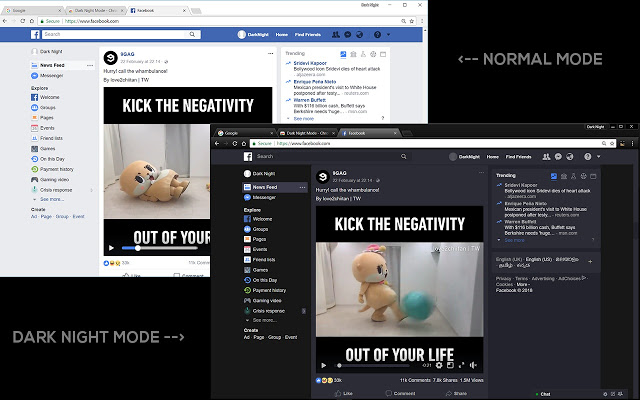The height and width of the screenshot is (400, 640).
Task: Click search magnifier in dark mode Facebook
Action: point(404,156)
